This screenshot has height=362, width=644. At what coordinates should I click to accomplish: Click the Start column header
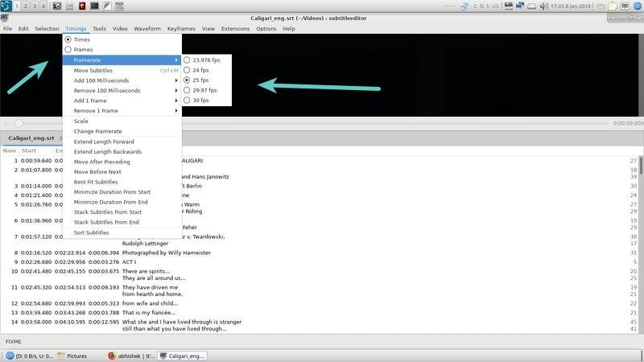[29, 150]
